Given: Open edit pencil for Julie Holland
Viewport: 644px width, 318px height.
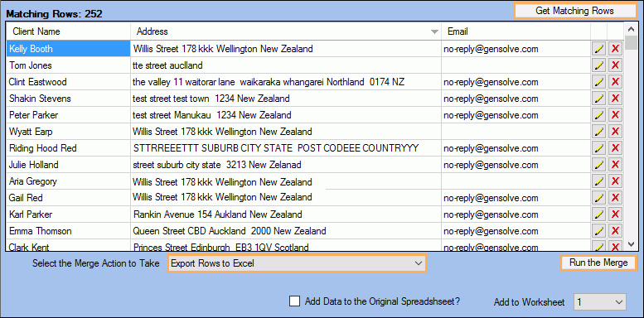Looking at the screenshot, I should coord(598,165).
